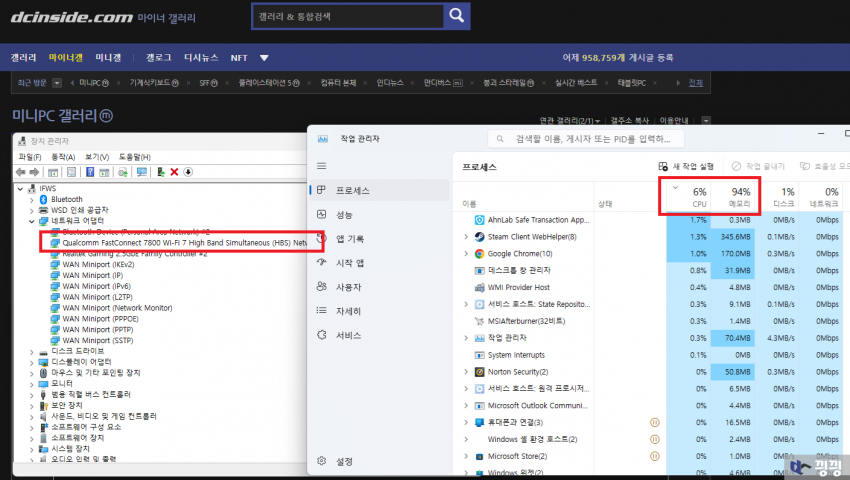The width and height of the screenshot is (850, 480).
Task: Sort processes by 메모리 column header
Action: click(x=732, y=197)
